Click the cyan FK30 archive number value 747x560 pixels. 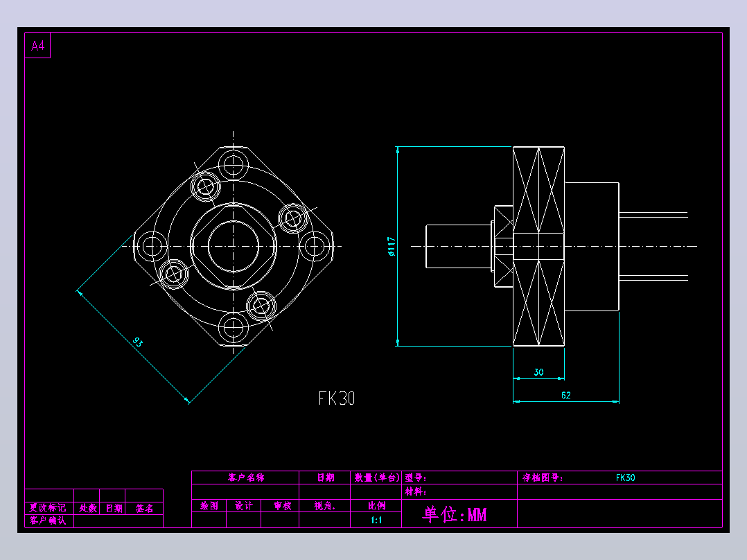pyautogui.click(x=626, y=478)
